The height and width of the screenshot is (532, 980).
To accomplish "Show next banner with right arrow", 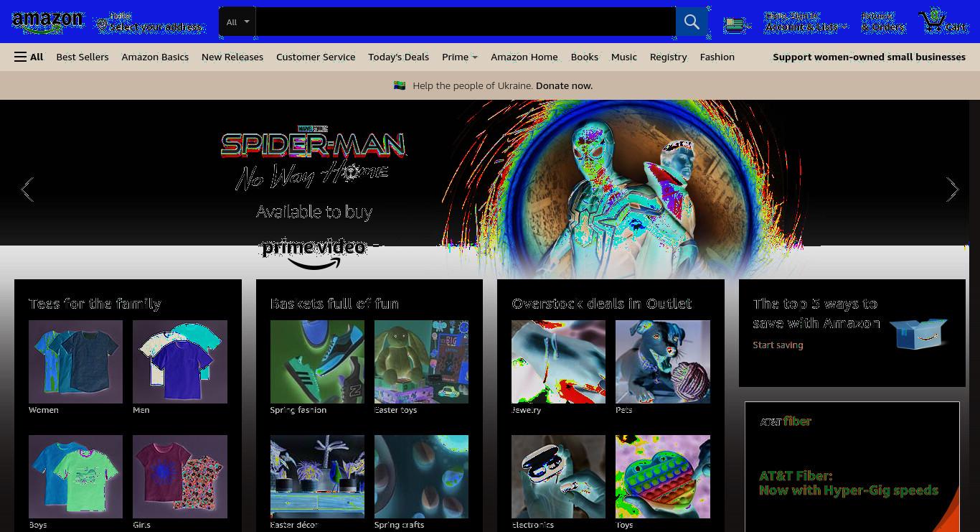I will [x=952, y=190].
